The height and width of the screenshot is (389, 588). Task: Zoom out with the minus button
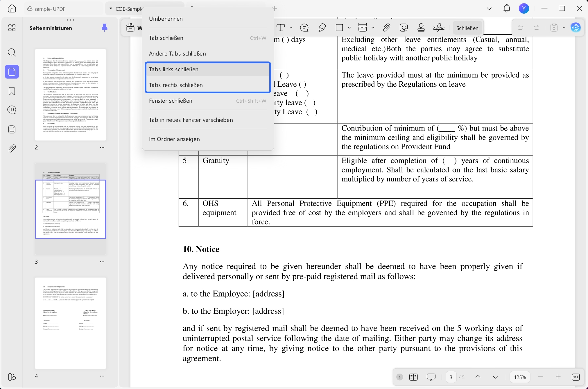click(x=541, y=377)
